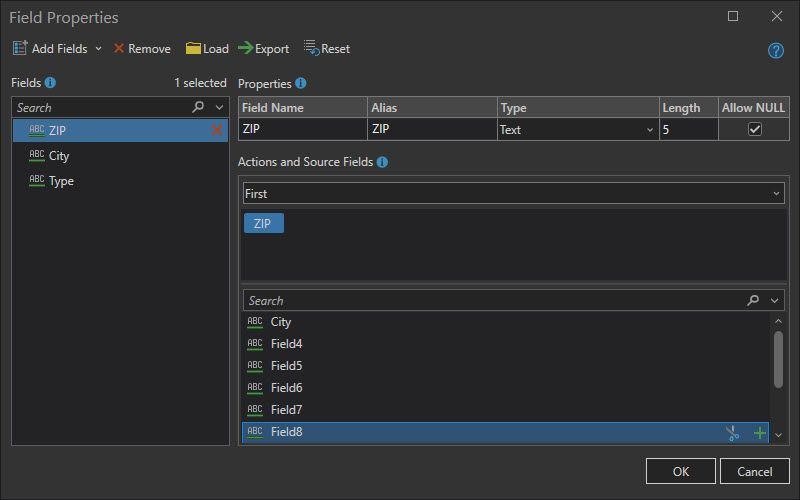Click the Add Fields button
The width and height of the screenshot is (800, 500).
click(x=50, y=48)
